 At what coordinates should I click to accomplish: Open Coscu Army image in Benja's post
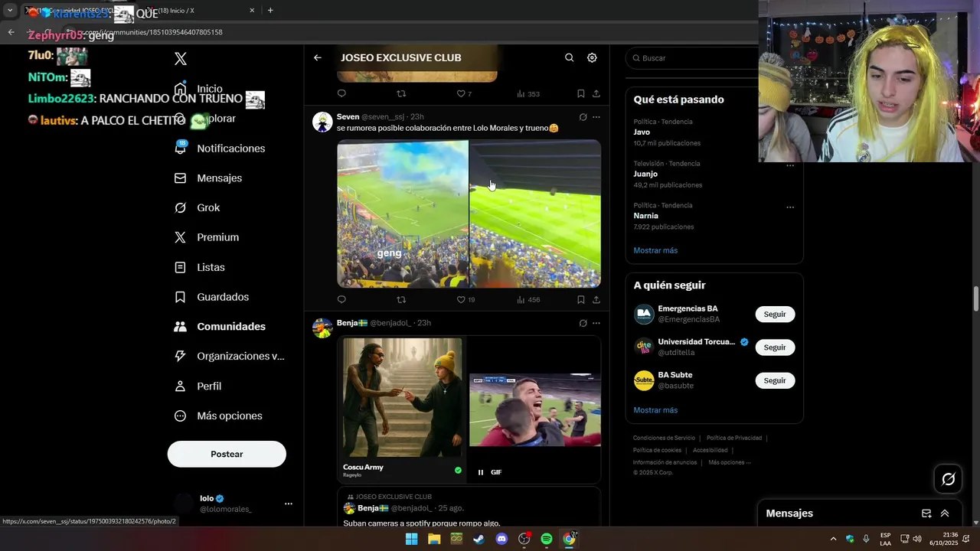[x=403, y=409]
